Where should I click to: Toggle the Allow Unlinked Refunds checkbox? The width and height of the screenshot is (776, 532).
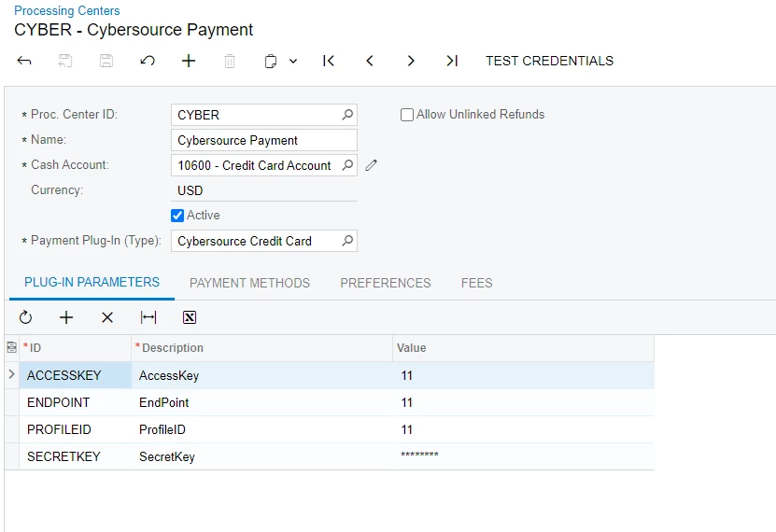(407, 115)
